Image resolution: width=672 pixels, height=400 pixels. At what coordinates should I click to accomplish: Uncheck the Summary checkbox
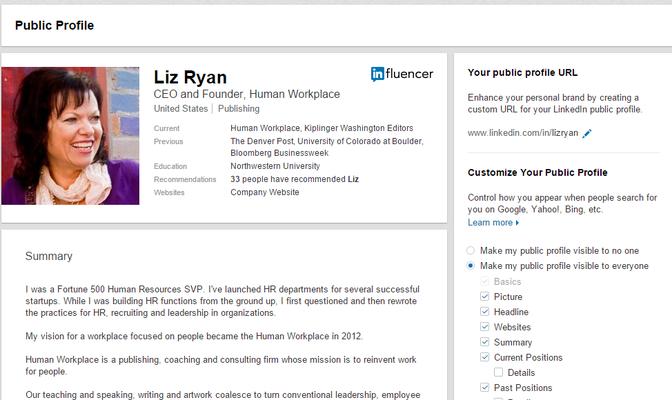click(485, 342)
